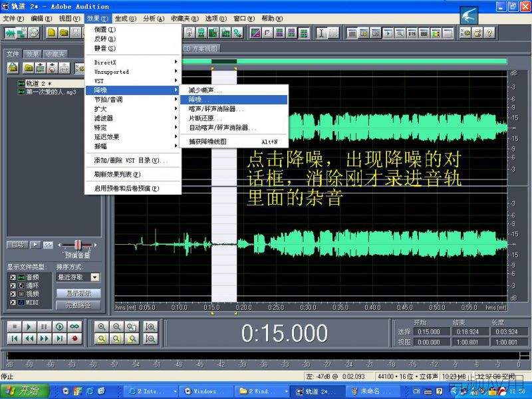This screenshot has width=532, height=399.
Task: Click the 显示标示 button
Action: point(78,293)
